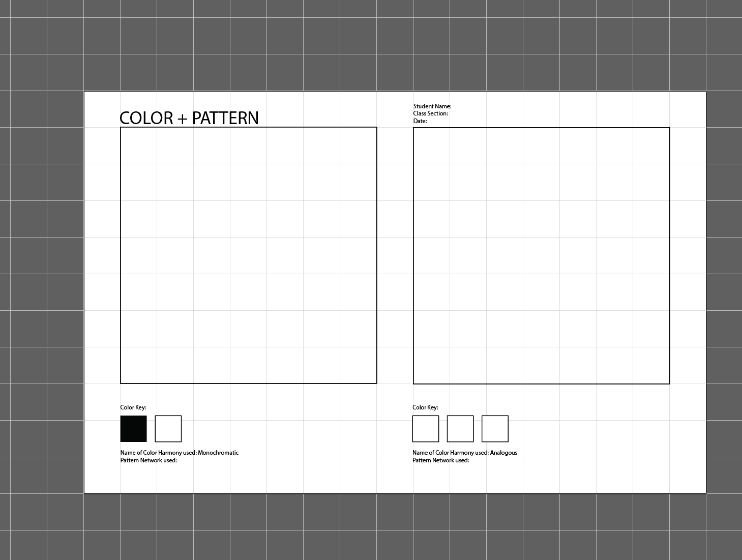Select the rightmost Analogous color key swatch
This screenshot has height=560, width=742.
[495, 428]
